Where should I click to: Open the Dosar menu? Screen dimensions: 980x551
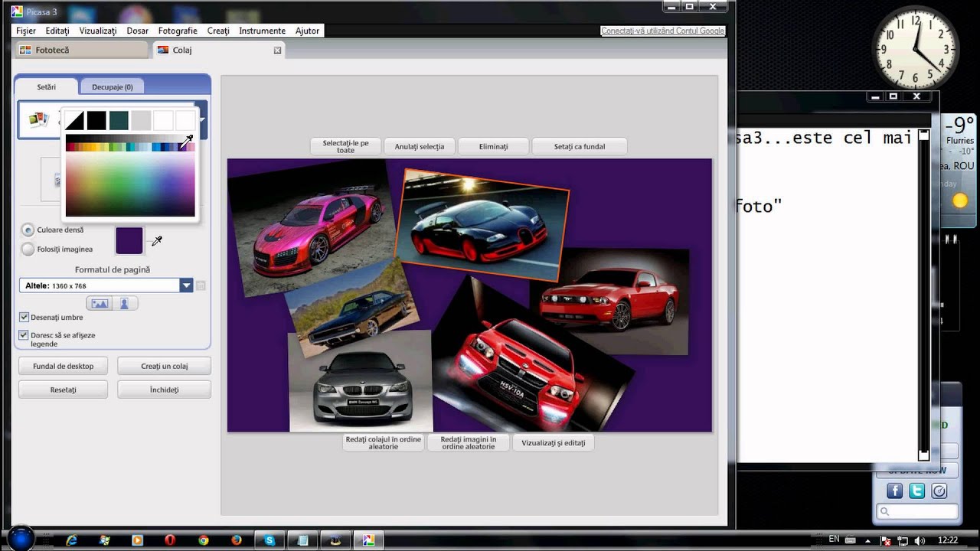(x=138, y=31)
